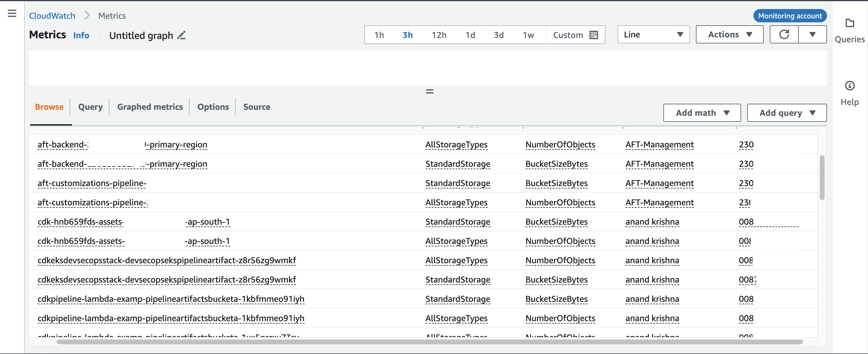
Task: Open the Help panel icon
Action: [850, 86]
